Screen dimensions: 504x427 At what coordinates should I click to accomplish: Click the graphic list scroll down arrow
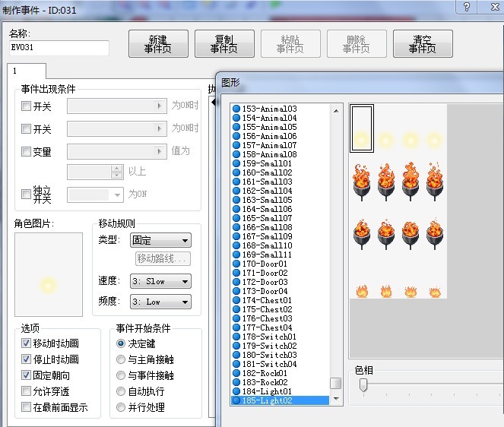(336, 398)
